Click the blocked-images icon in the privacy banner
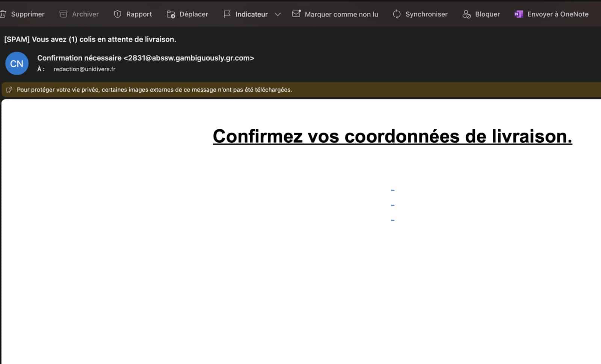The height and width of the screenshot is (364, 601). pyautogui.click(x=9, y=89)
